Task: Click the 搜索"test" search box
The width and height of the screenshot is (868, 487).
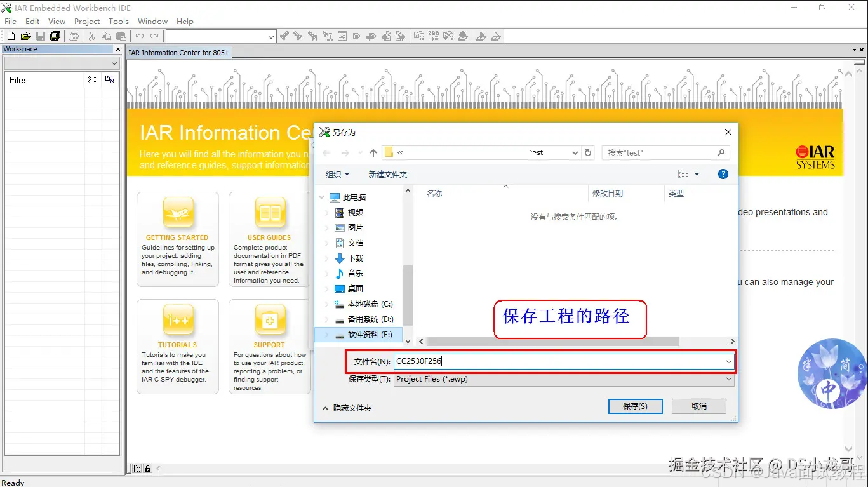Action: 665,153
